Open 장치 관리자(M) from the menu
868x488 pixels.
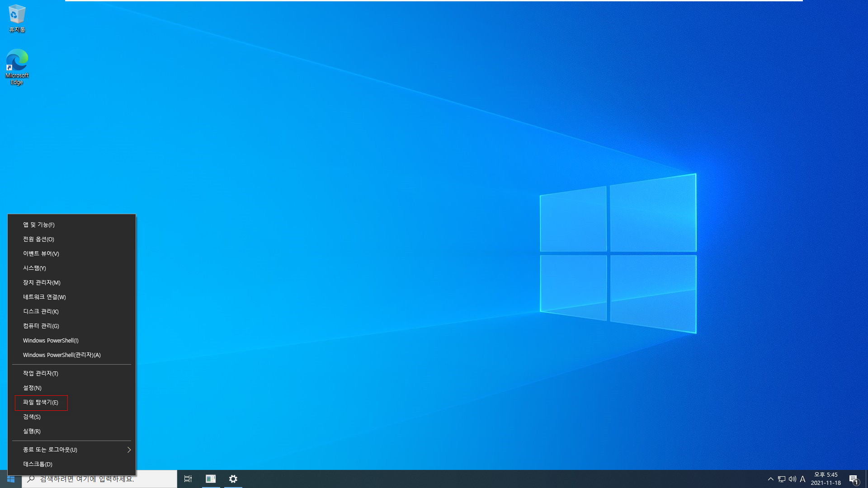coord(42,282)
